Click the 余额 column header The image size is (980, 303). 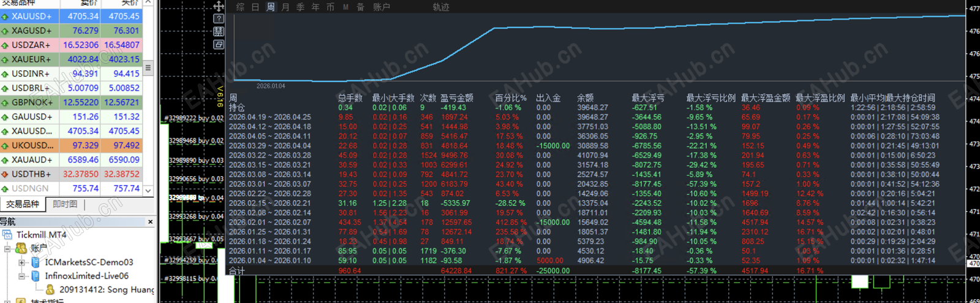pyautogui.click(x=586, y=98)
